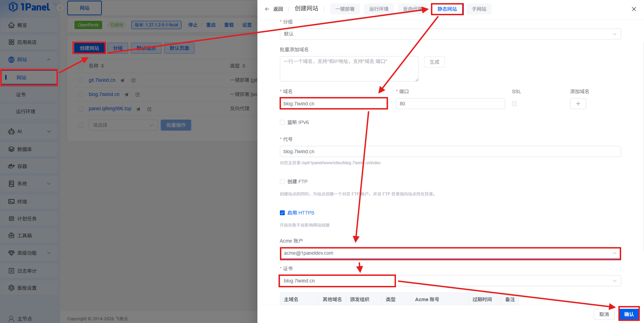
Task: Open the 概览 home icon in sidebar
Action: 11,25
